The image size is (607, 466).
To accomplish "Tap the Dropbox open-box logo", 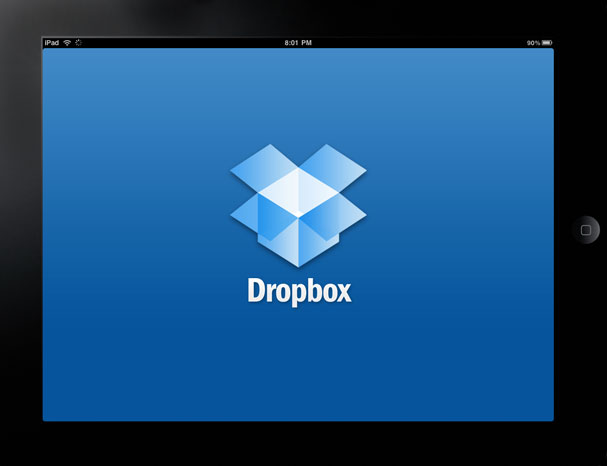I will pyautogui.click(x=298, y=206).
